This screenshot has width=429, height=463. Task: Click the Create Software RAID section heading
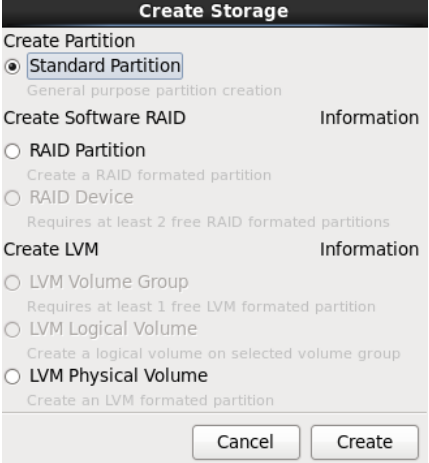(95, 118)
